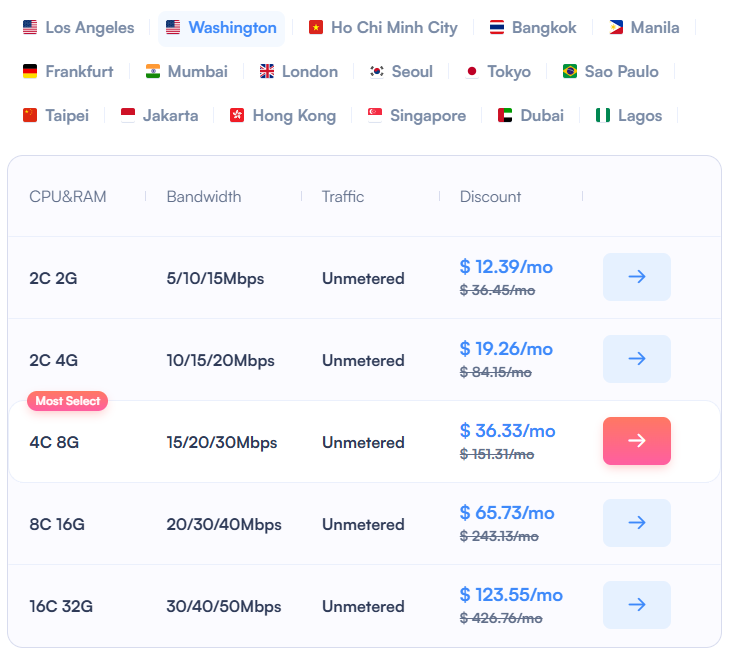
Task: Click the arrow button for 8C 16G plan
Action: (637, 523)
